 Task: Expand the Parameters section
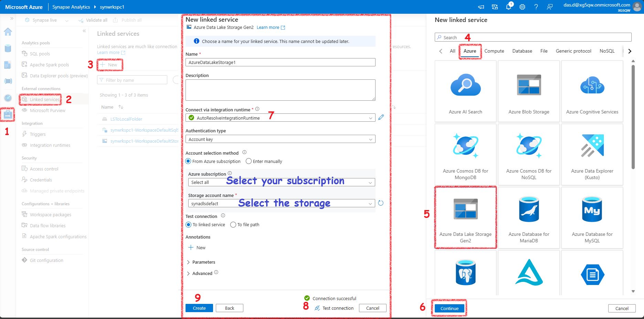[201, 262]
